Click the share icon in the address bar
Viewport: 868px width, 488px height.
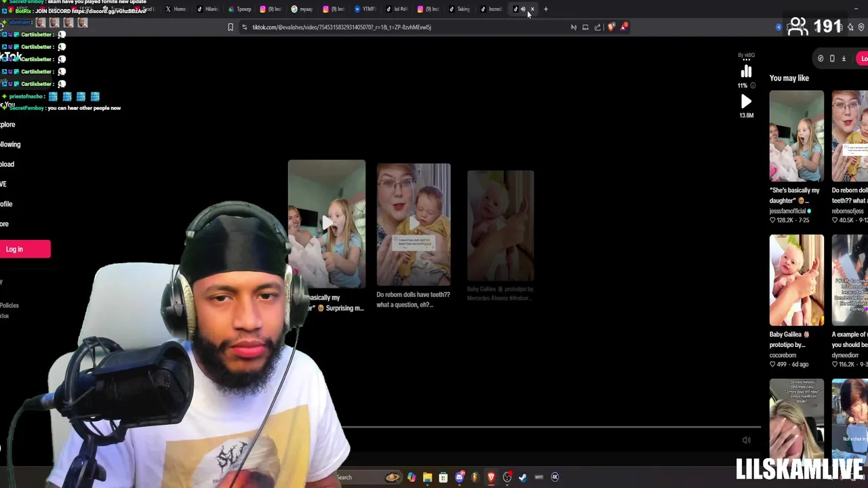(597, 27)
